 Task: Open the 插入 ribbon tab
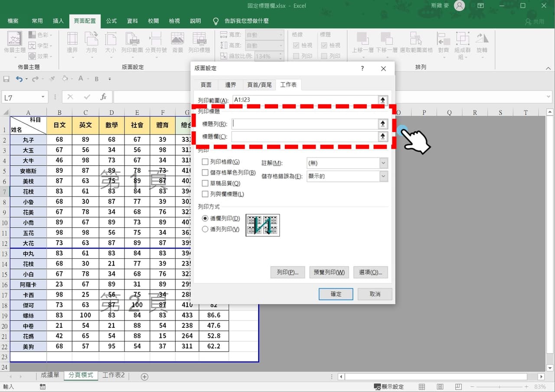[58, 20]
